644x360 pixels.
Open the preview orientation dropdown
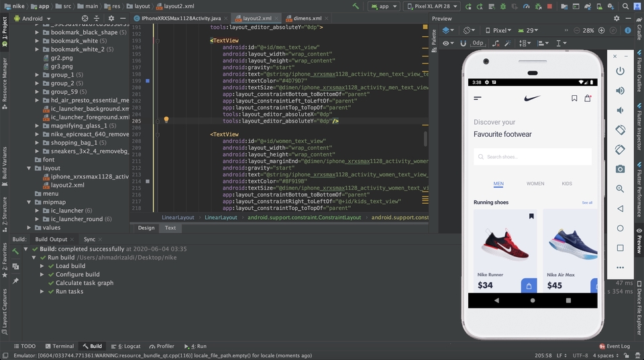coord(469,30)
